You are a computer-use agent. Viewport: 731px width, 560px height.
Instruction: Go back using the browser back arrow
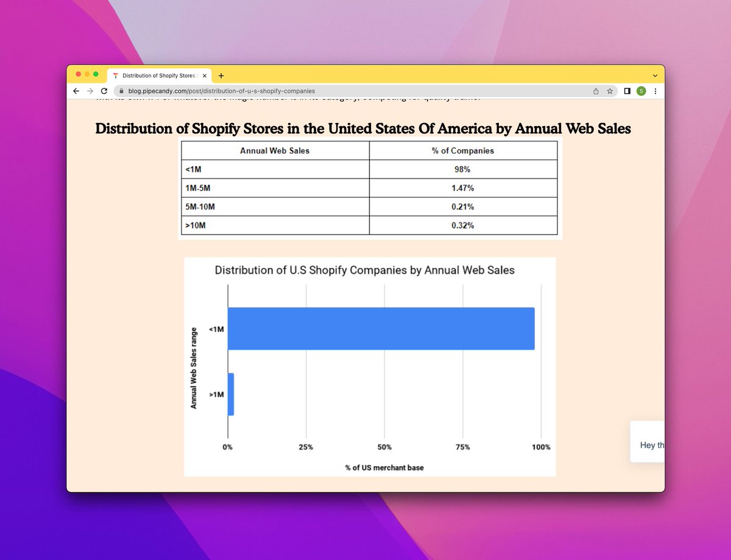76,91
